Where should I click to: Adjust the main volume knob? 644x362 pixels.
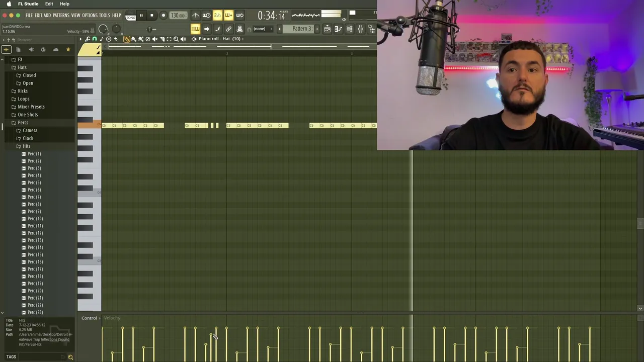coord(103,29)
